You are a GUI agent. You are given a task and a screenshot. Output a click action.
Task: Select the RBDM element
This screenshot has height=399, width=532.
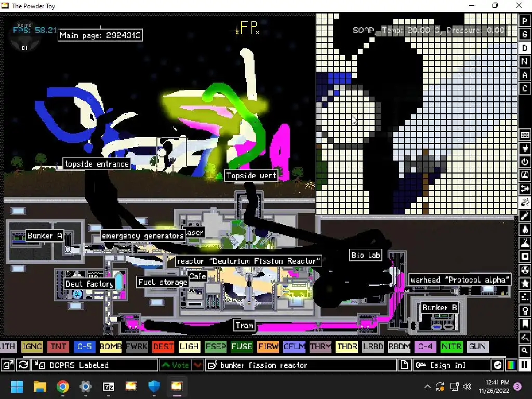tap(399, 347)
